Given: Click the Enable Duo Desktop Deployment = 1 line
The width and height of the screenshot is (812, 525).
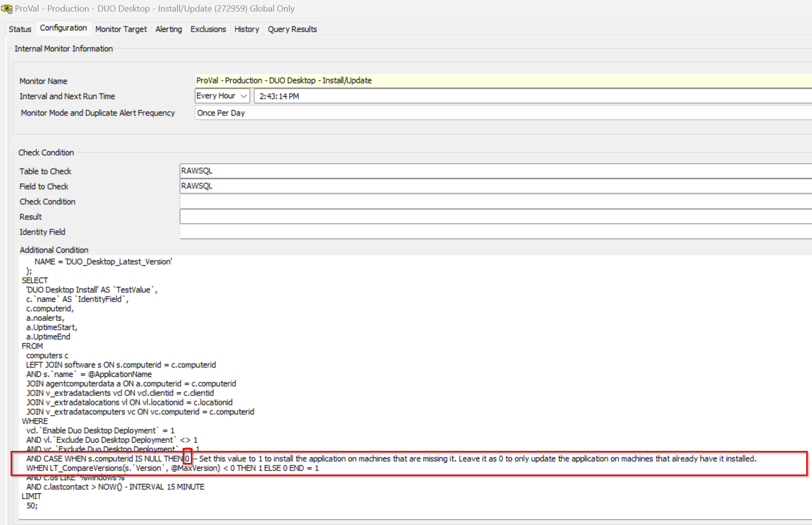Looking at the screenshot, I should pos(100,430).
